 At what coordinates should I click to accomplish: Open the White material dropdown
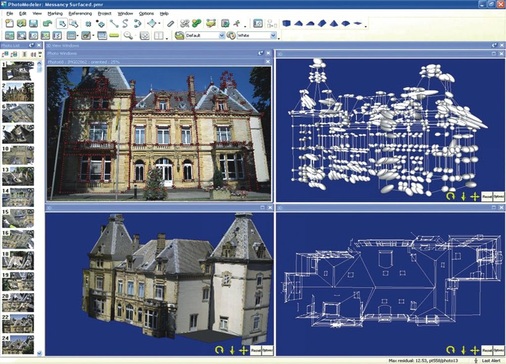click(273, 35)
